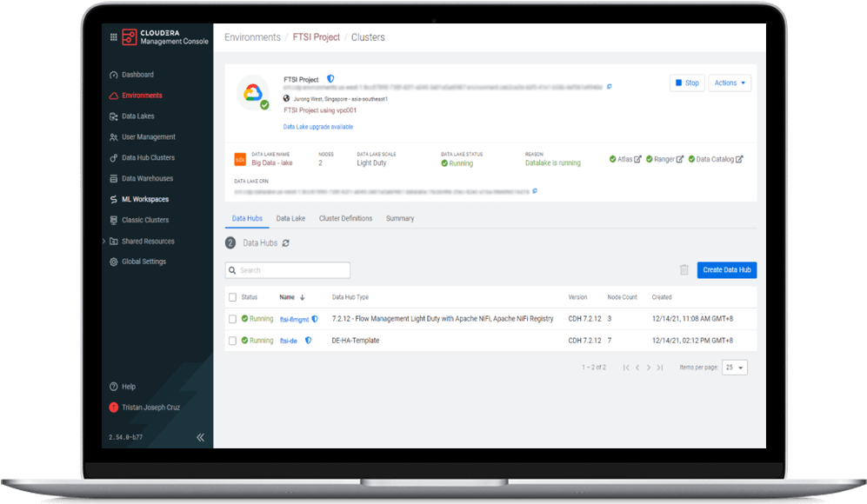867x504 pixels.
Task: Click the User Management people icon
Action: click(x=113, y=137)
